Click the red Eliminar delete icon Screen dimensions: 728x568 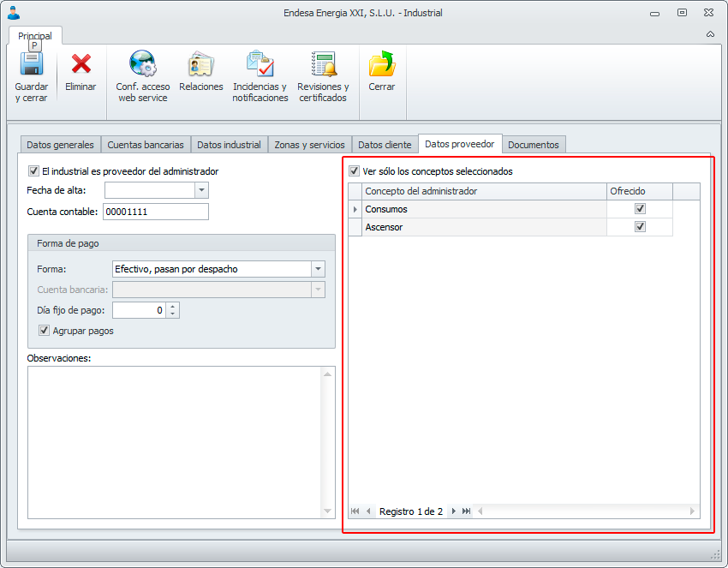coord(81,65)
